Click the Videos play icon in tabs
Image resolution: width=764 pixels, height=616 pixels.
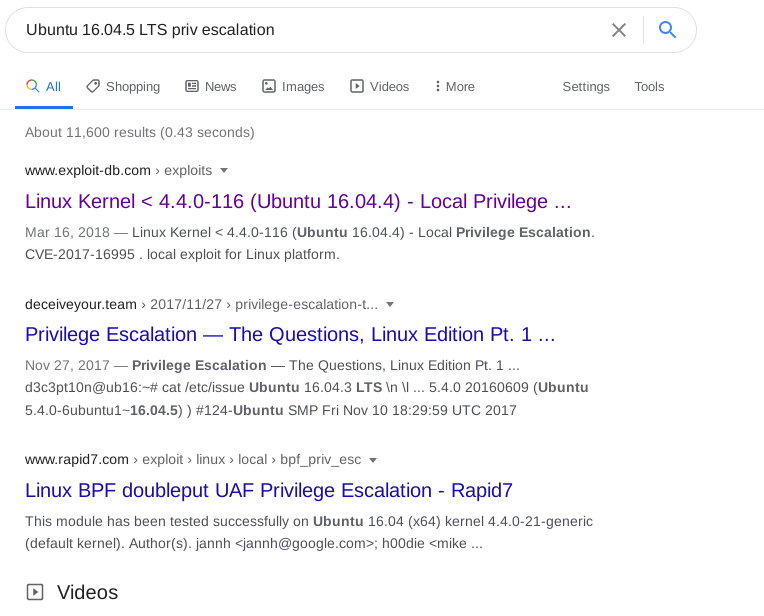click(x=357, y=86)
